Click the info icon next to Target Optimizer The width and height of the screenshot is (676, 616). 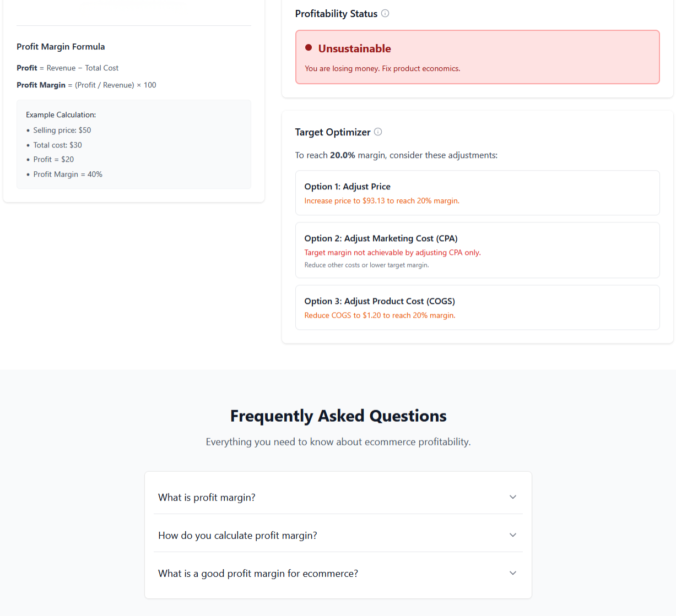(x=378, y=132)
